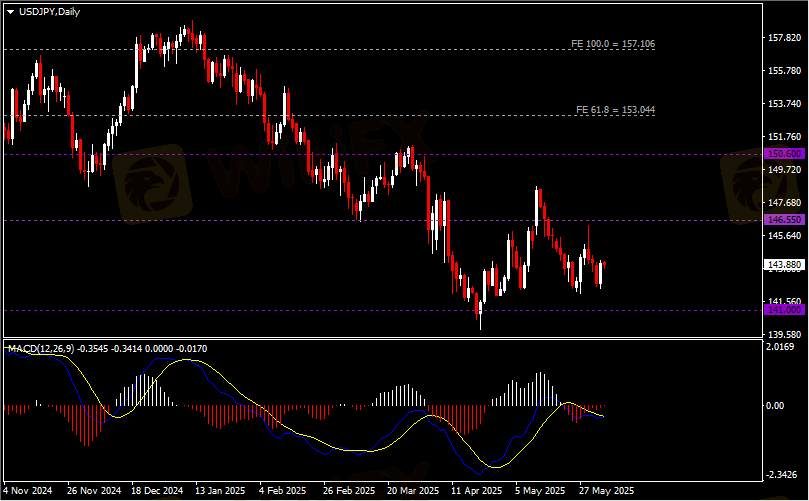Select the FE 61.8 = 153.044 label
The height and width of the screenshot is (501, 809).
(x=616, y=110)
